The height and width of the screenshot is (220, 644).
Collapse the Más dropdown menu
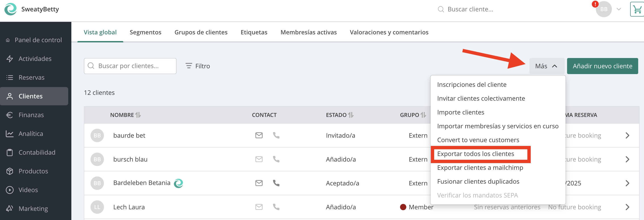(x=547, y=66)
